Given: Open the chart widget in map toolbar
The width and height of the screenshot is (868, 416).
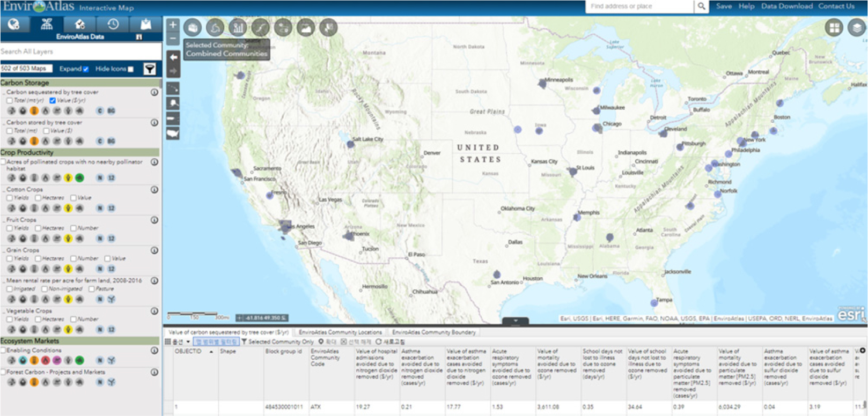Looking at the screenshot, I should (238, 28).
